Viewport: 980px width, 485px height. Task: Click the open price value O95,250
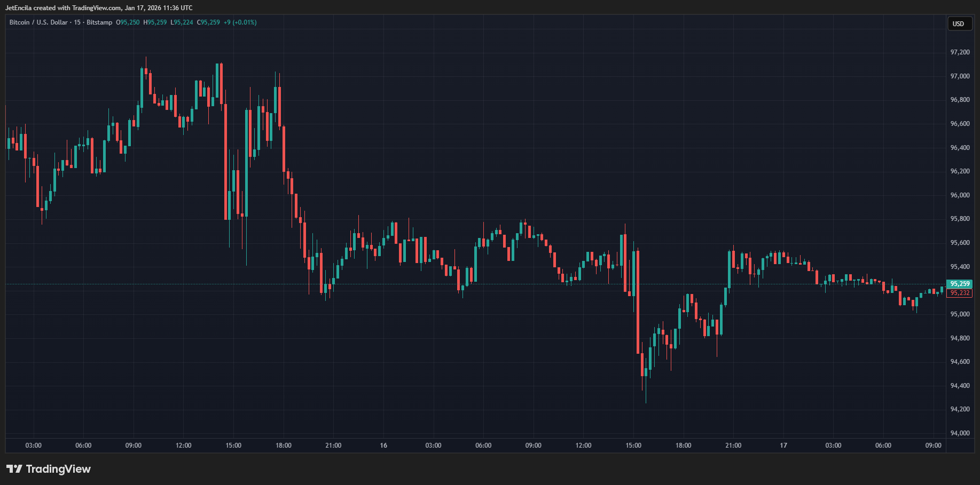127,22
